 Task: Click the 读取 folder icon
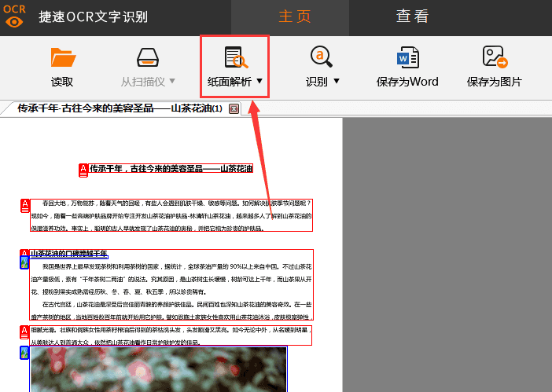(x=63, y=59)
